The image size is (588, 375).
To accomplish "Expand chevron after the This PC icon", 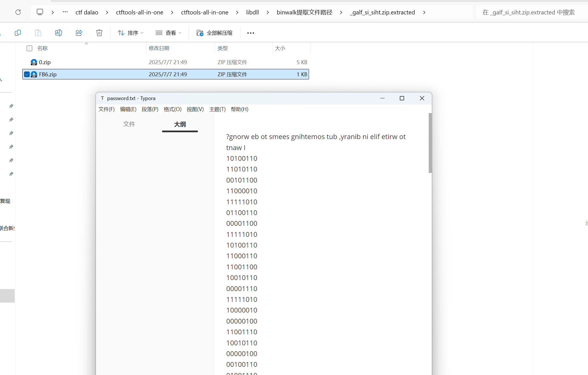I will tap(53, 12).
